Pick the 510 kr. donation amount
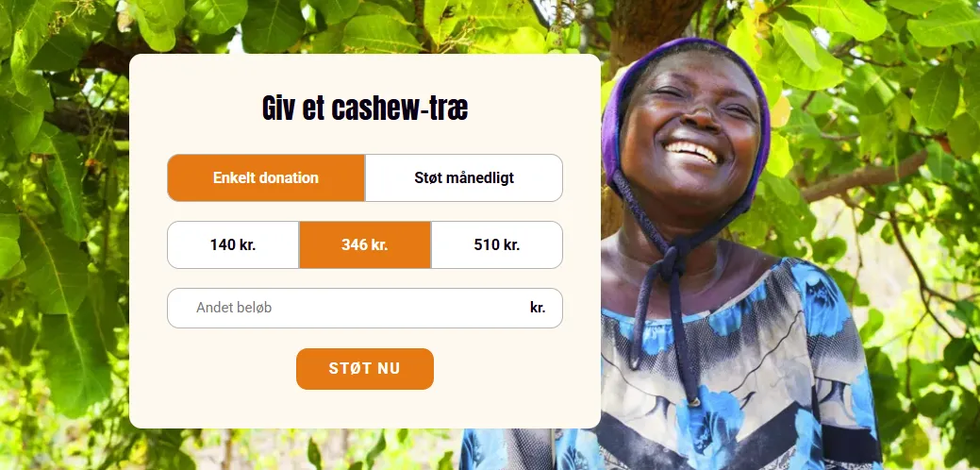 tap(497, 245)
